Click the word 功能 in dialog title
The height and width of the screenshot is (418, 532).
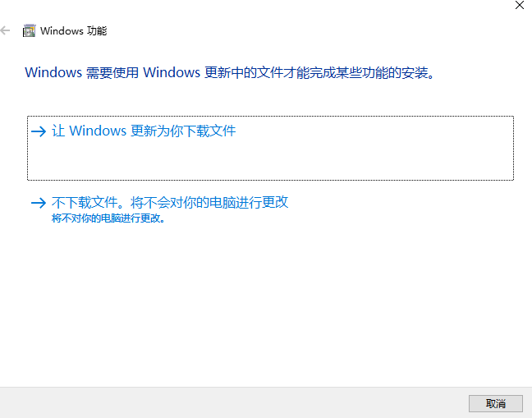pos(97,31)
